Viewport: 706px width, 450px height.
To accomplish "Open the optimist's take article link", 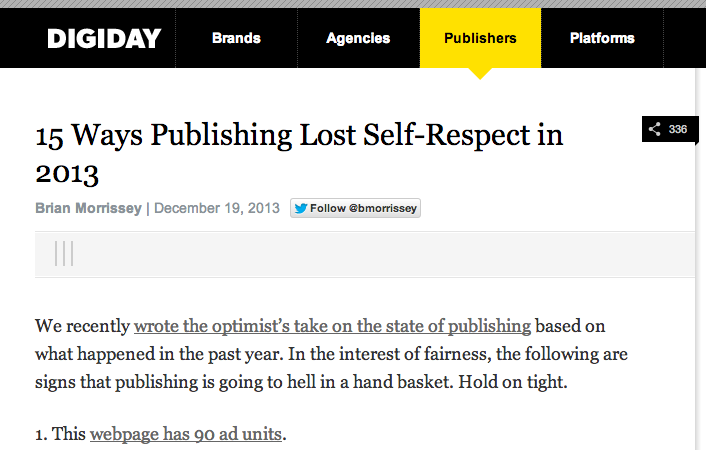I will tap(332, 325).
